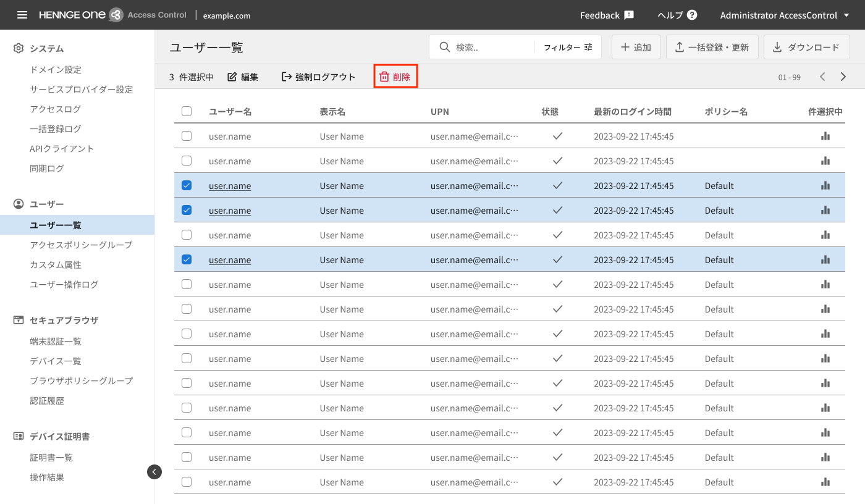This screenshot has height=504, width=865.
Task: Check the first row's user checkbox
Action: point(187,136)
